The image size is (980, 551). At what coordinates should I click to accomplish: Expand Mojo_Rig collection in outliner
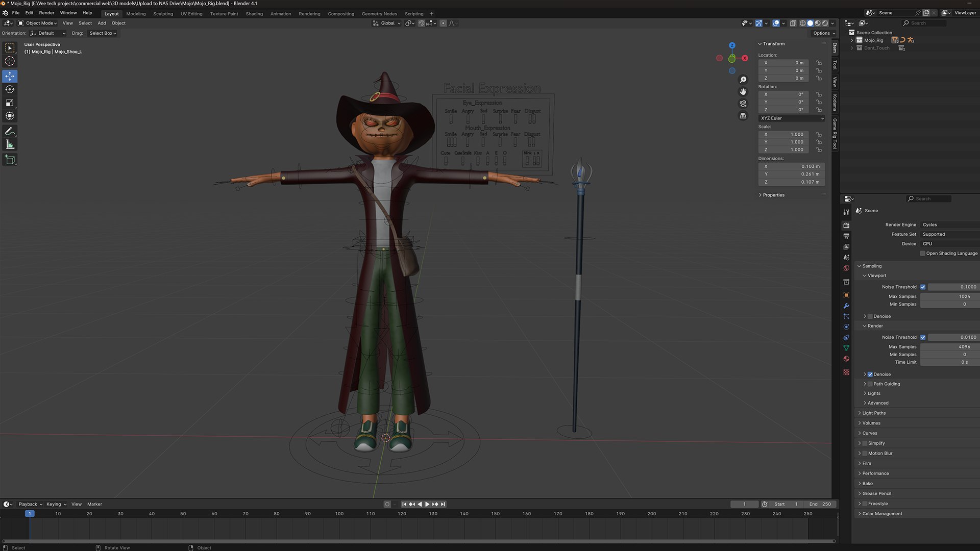click(x=852, y=40)
